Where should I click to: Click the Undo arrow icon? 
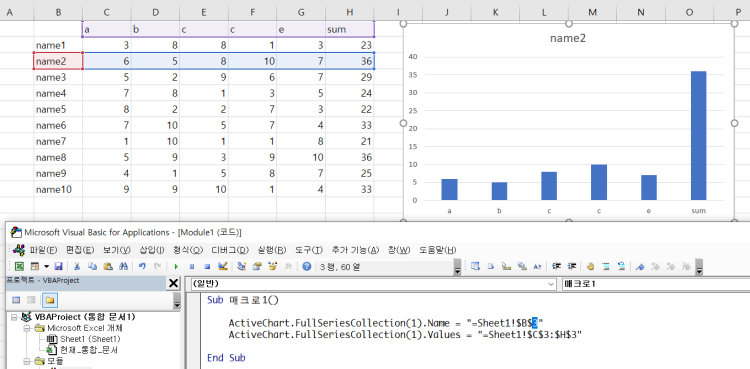coord(142,266)
